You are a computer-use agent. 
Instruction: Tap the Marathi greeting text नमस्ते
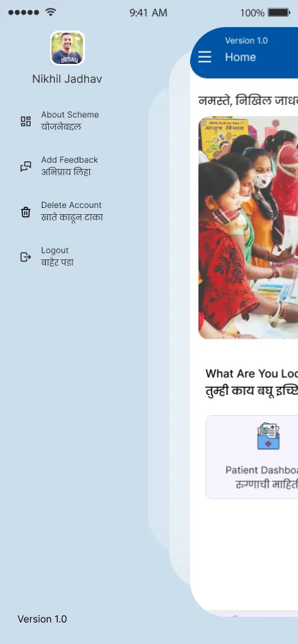pyautogui.click(x=213, y=100)
